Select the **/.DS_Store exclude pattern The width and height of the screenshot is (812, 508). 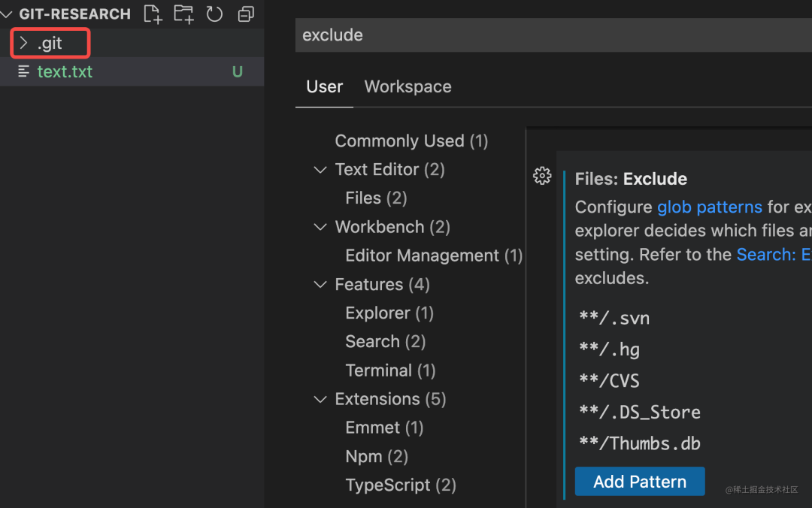[640, 413]
